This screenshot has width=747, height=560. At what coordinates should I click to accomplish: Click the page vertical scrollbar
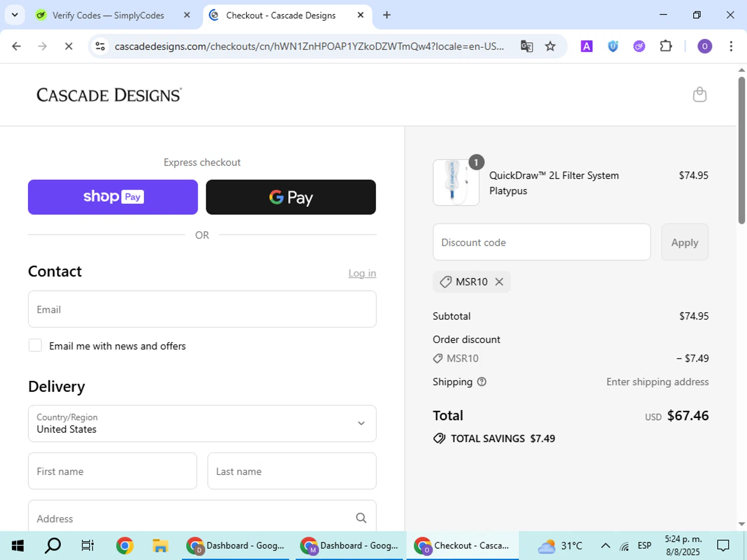coord(742,149)
